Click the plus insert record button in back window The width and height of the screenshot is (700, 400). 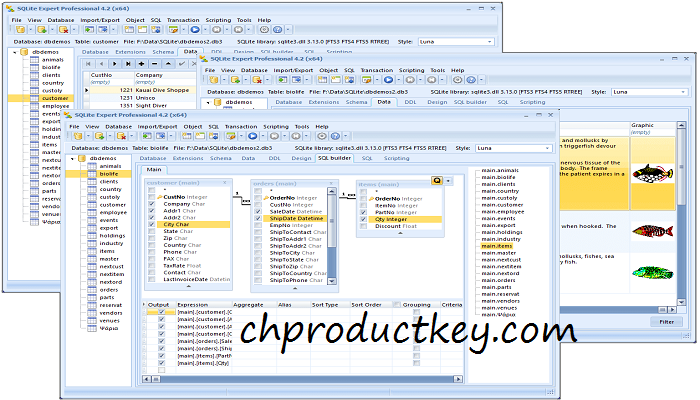pyautogui.click(x=142, y=64)
